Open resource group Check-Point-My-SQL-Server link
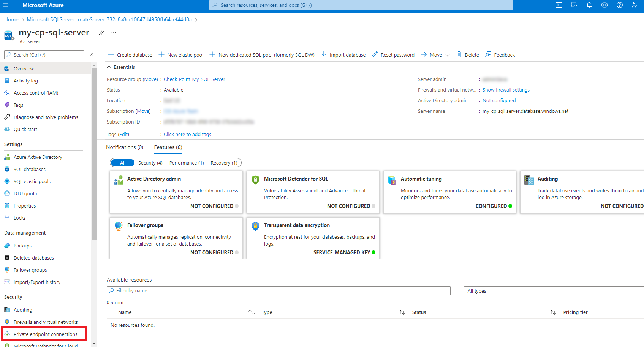This screenshot has width=644, height=347. [x=194, y=79]
